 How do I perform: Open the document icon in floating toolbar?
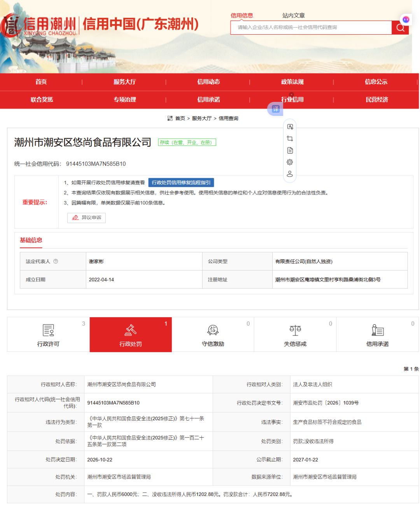(290, 150)
